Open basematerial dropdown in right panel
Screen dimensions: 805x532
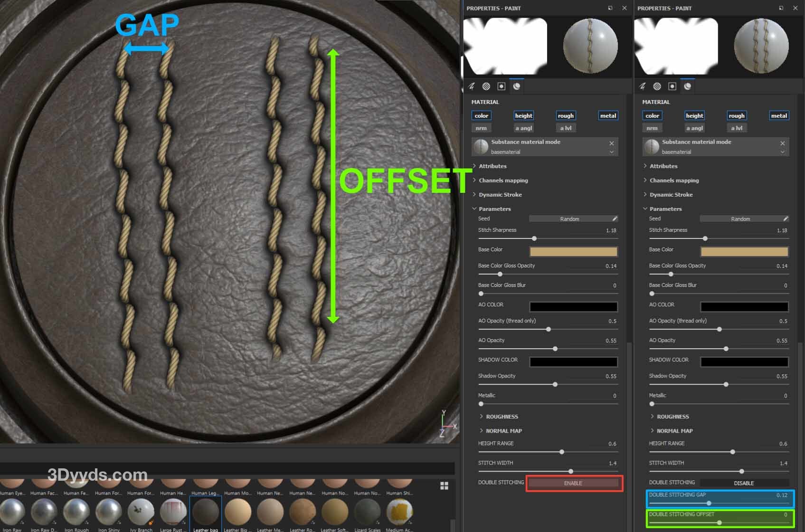(x=782, y=152)
